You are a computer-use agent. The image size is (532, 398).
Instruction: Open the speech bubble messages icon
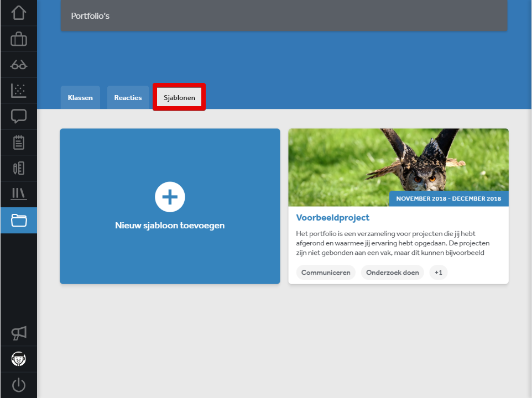pos(19,116)
